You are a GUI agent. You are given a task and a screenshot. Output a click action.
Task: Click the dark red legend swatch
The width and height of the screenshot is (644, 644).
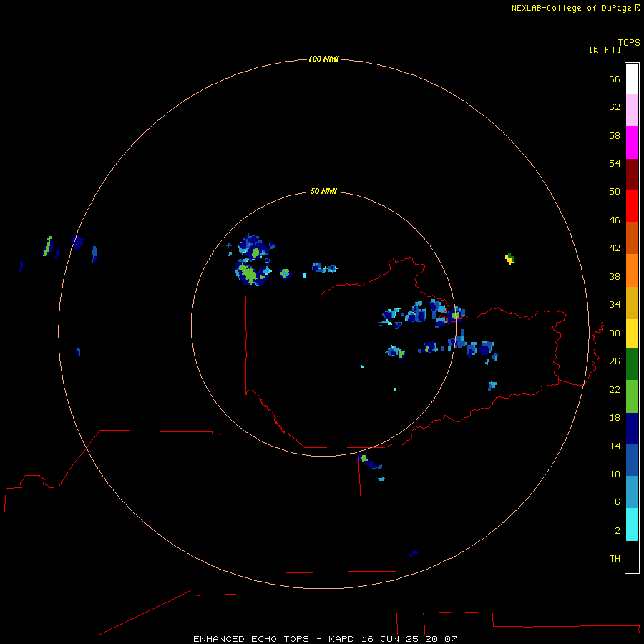pos(632,175)
